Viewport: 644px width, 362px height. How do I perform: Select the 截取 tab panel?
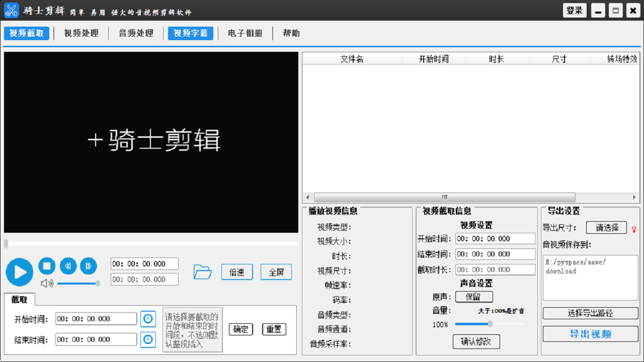pyautogui.click(x=20, y=299)
